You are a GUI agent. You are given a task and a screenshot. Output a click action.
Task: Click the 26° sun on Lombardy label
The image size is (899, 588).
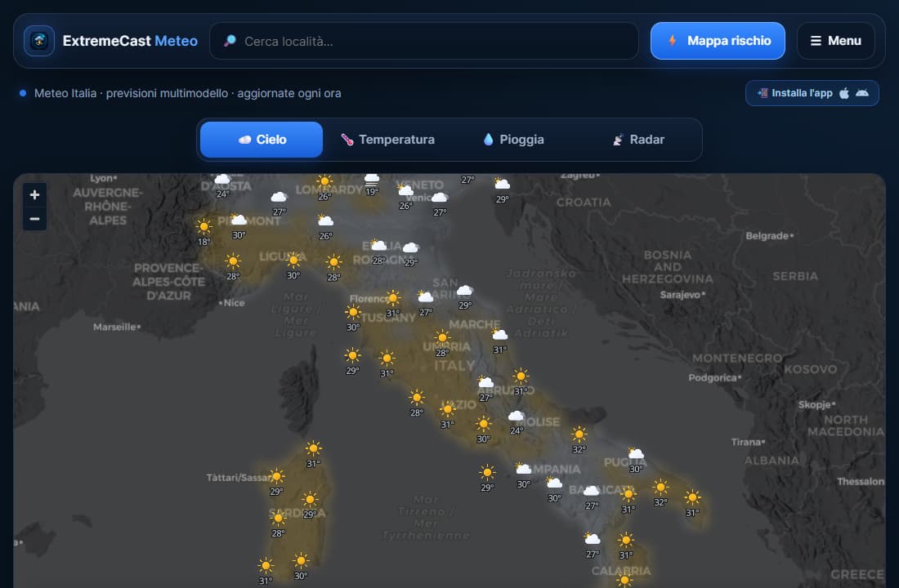pos(324,181)
